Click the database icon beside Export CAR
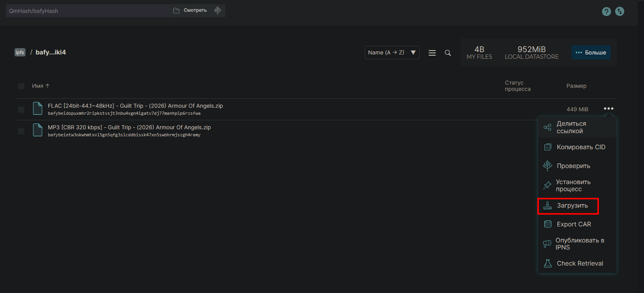The width and height of the screenshot is (644, 293). pos(548,224)
